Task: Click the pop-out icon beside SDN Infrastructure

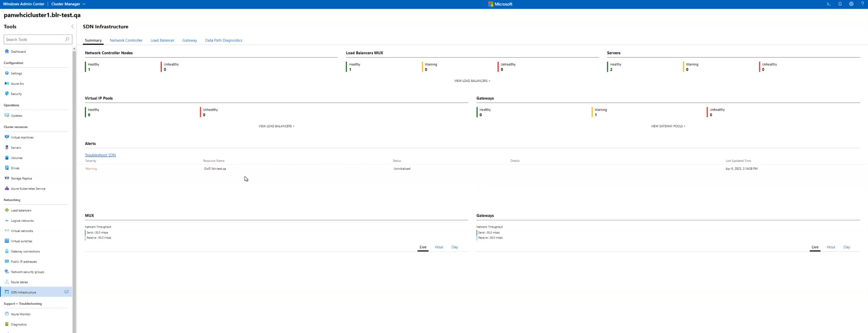Action: click(66, 292)
